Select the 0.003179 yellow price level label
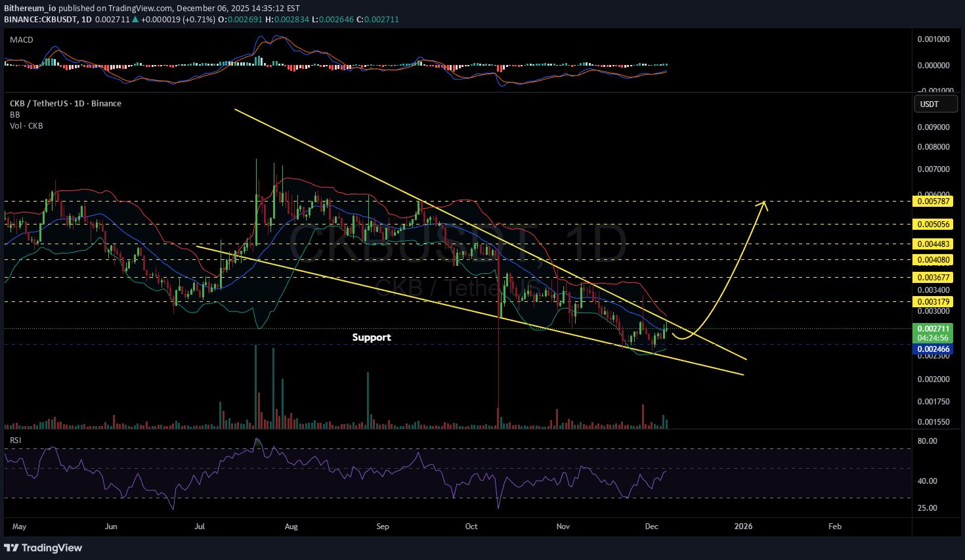Image resolution: width=965 pixels, height=560 pixels. point(932,302)
